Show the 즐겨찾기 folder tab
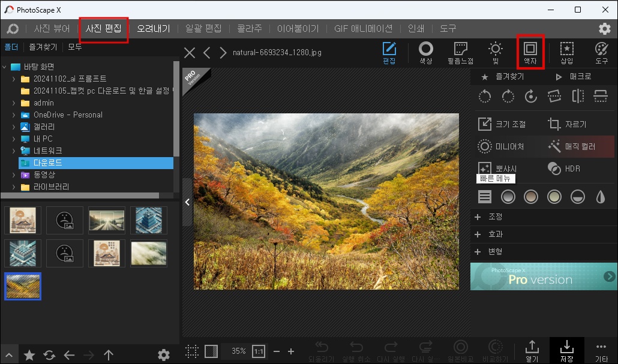The height and width of the screenshot is (364, 618). (43, 47)
